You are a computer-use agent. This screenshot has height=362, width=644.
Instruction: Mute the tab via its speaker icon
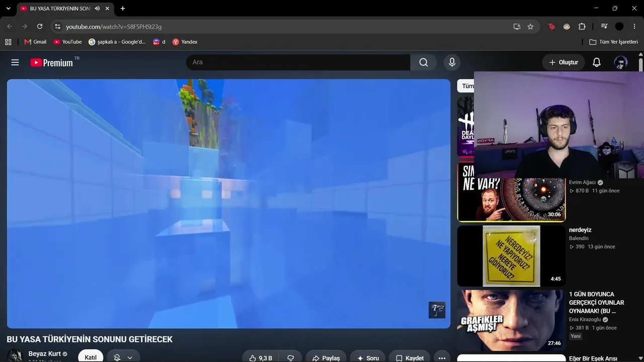tap(97, 9)
